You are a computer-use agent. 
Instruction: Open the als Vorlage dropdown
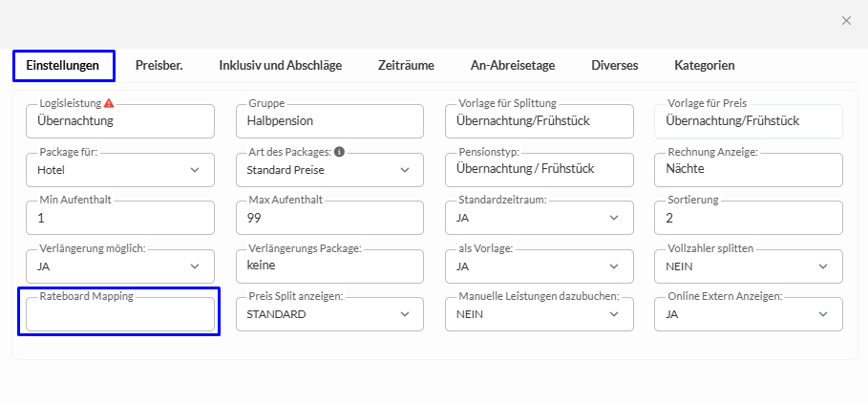pyautogui.click(x=539, y=266)
